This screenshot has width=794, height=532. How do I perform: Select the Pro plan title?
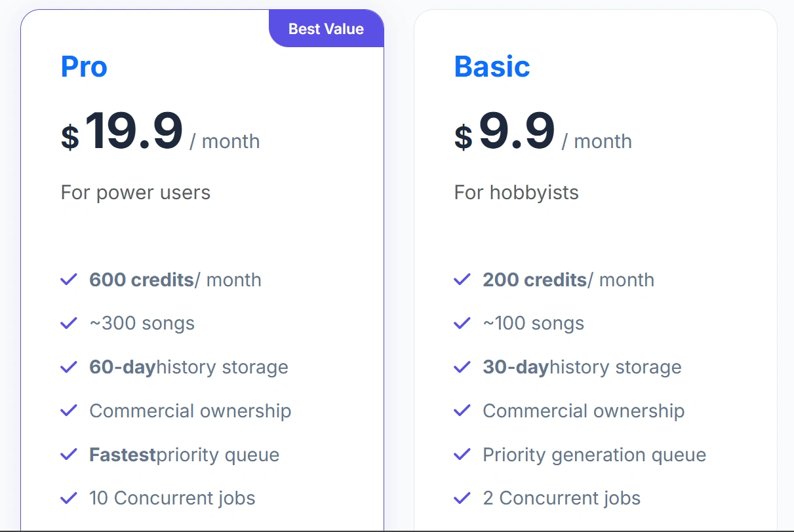[x=84, y=67]
